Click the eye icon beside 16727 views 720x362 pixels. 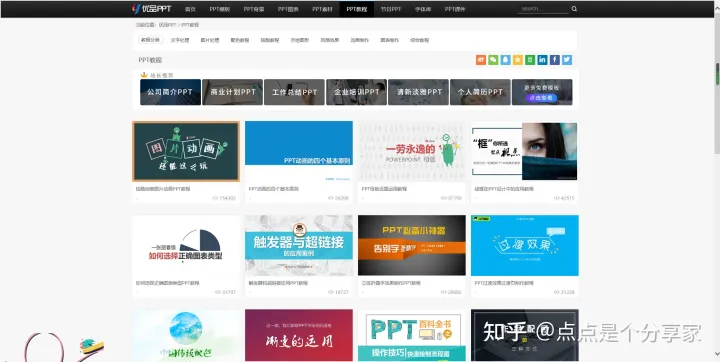331,292
